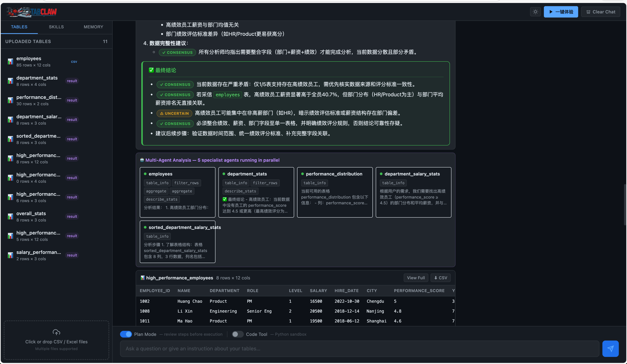
Task: Click the overall_stats table chart icon
Action: tap(10, 217)
